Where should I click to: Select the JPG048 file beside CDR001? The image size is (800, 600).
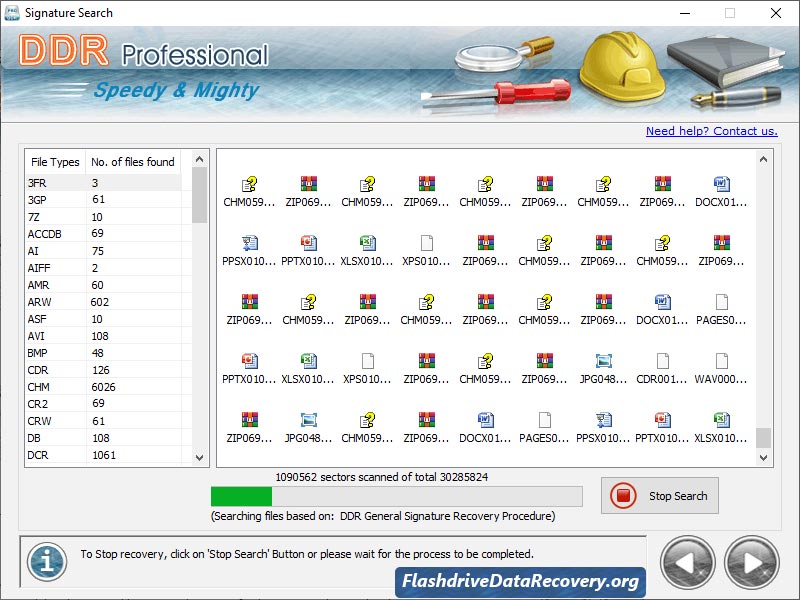click(604, 361)
